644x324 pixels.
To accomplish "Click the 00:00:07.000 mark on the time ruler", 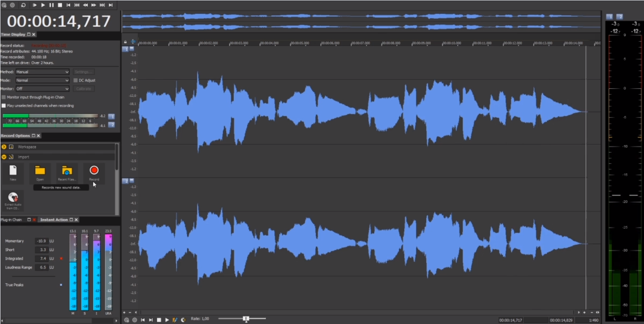I will tap(360, 43).
